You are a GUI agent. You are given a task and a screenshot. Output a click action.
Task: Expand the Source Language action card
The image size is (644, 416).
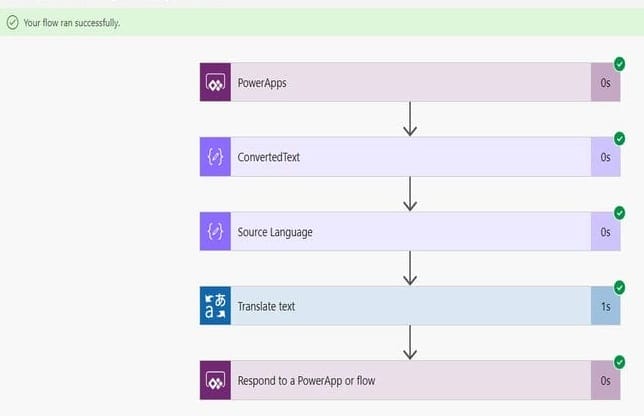point(410,231)
